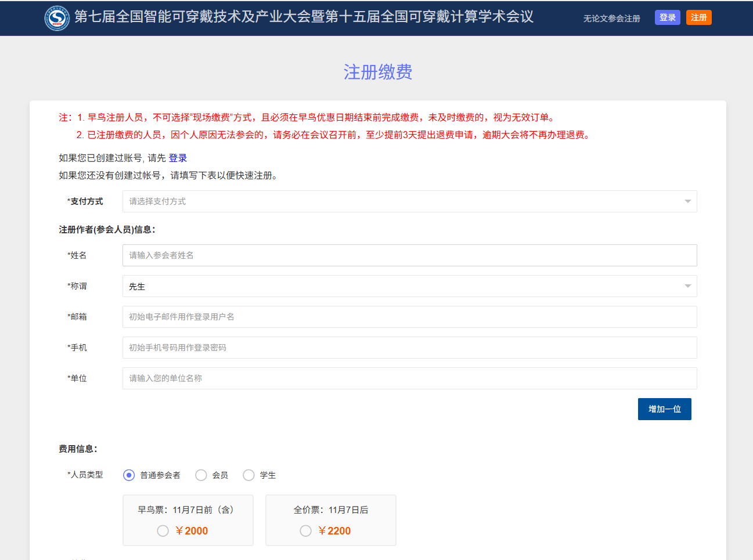Pick the full price ￥2200 ticket option
The height and width of the screenshot is (560, 753).
coord(306,531)
